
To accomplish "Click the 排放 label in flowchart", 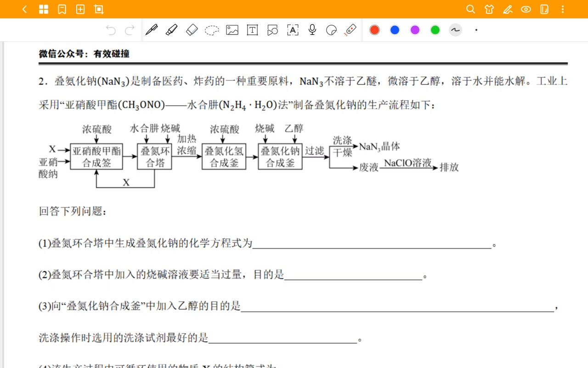I will (449, 167).
